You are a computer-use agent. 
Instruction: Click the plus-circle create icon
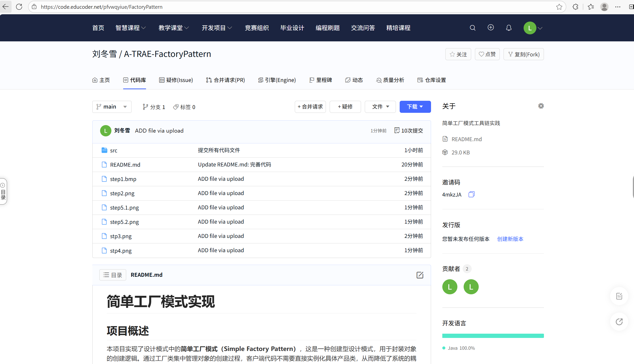(x=490, y=28)
